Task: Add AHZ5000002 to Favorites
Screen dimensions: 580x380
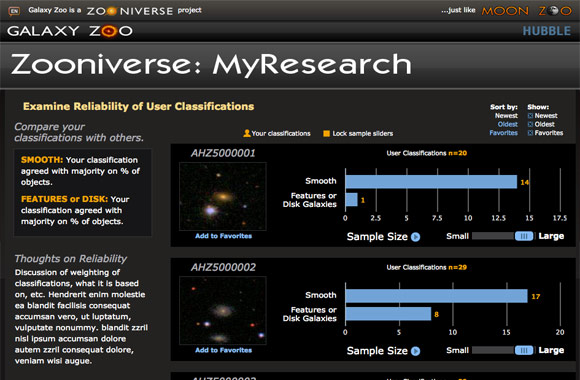Action: coord(223,350)
